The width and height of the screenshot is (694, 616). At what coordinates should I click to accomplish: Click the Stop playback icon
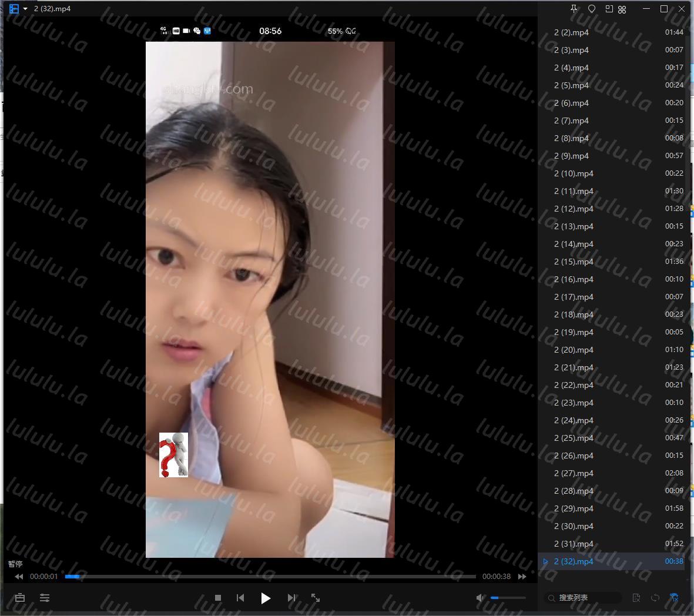218,598
